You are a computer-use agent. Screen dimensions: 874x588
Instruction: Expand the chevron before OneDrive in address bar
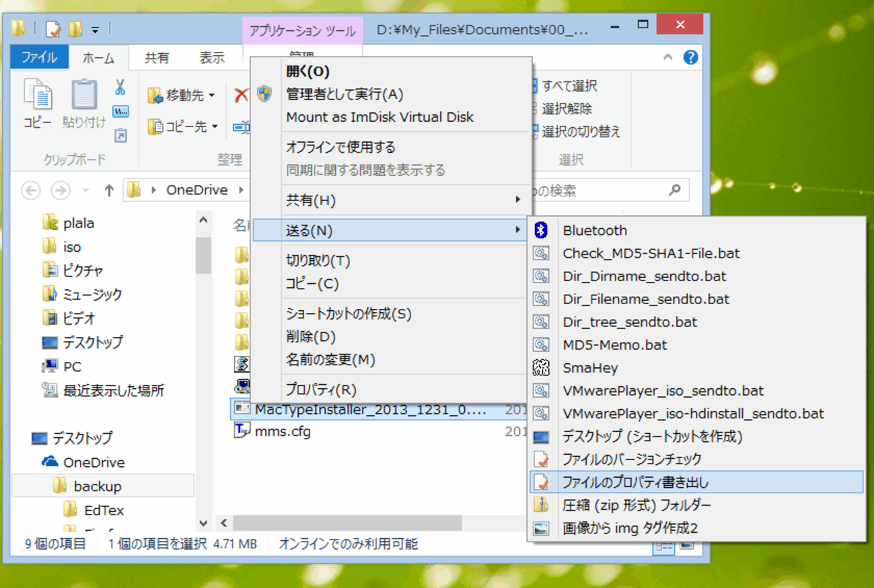point(154,190)
